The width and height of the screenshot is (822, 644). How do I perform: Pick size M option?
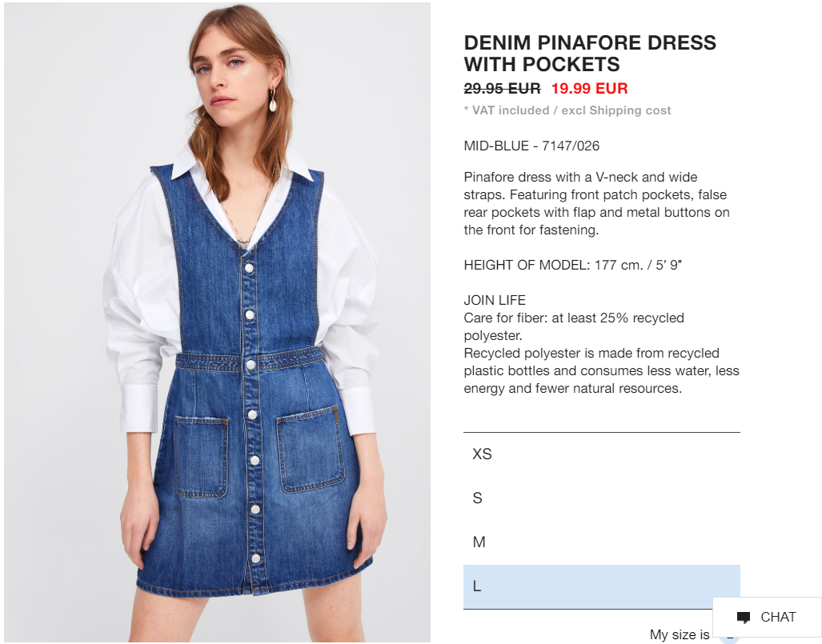(x=601, y=542)
